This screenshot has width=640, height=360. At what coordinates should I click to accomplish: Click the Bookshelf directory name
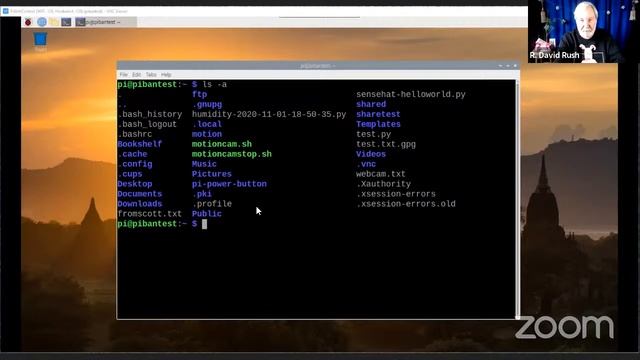(x=140, y=144)
